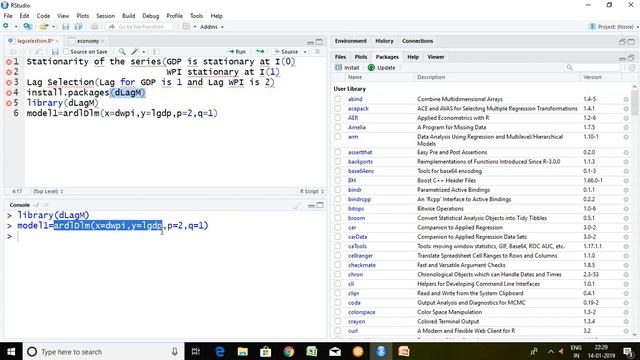Check the AER package checkbox
The image size is (640, 360).
coord(338,118)
